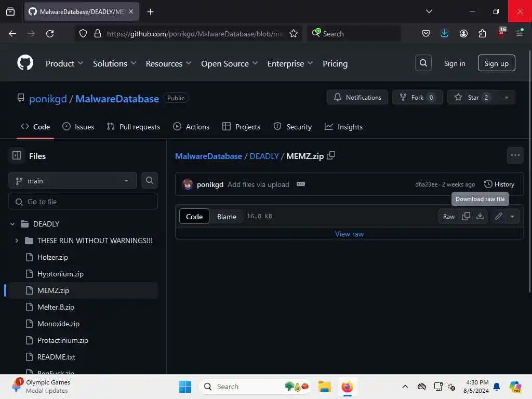Open Firefox extensions puzzle icon
This screenshot has height=399, width=532.
click(482, 33)
